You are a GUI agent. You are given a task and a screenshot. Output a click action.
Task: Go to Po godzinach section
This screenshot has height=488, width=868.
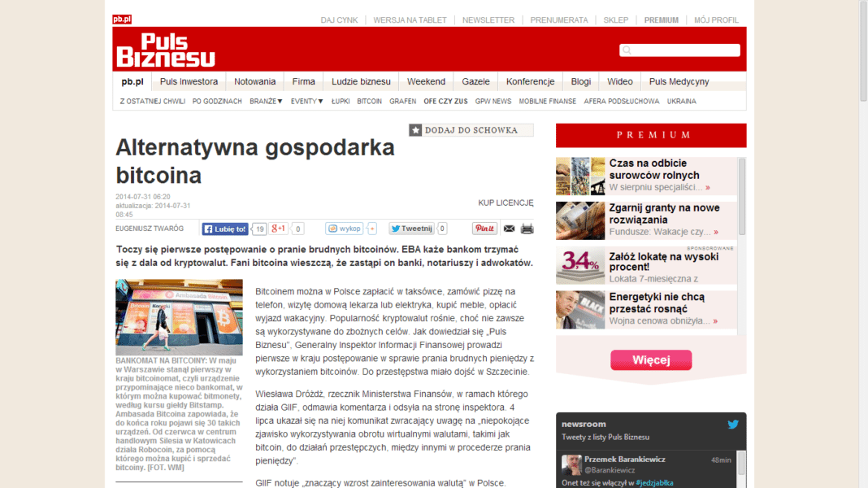pyautogui.click(x=217, y=102)
